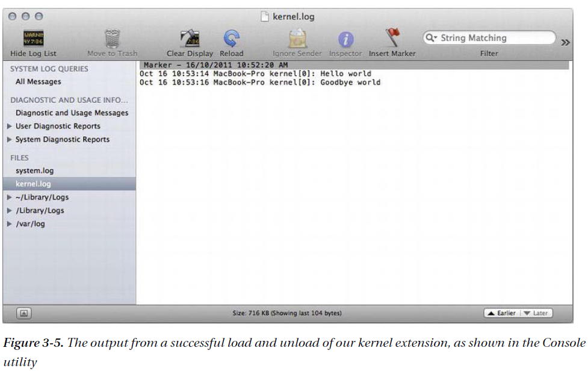Select User Diagnostic Reports row label
Viewport: 588px width, 371px height.
coord(58,126)
